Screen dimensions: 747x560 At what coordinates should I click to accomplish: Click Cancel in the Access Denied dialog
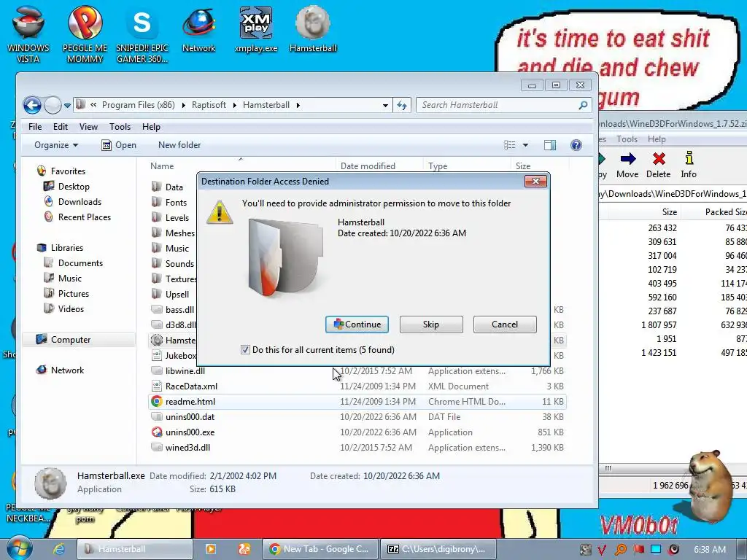point(505,324)
